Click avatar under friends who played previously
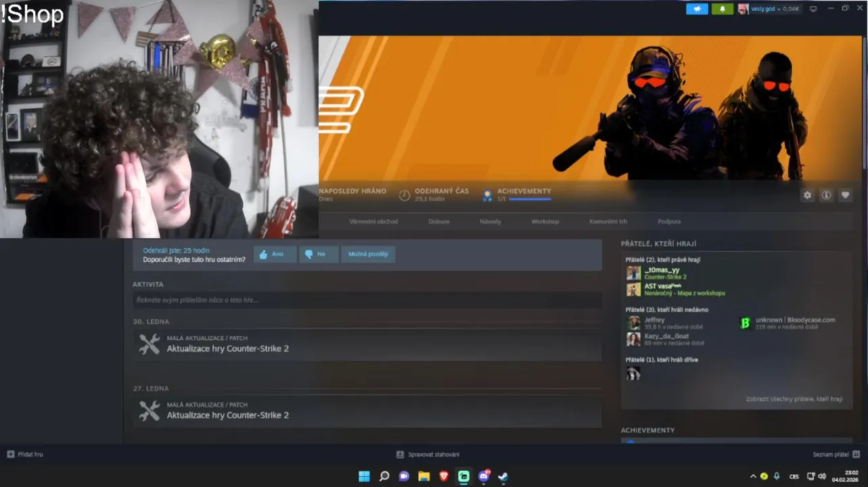This screenshot has width=868, height=487. tap(633, 373)
